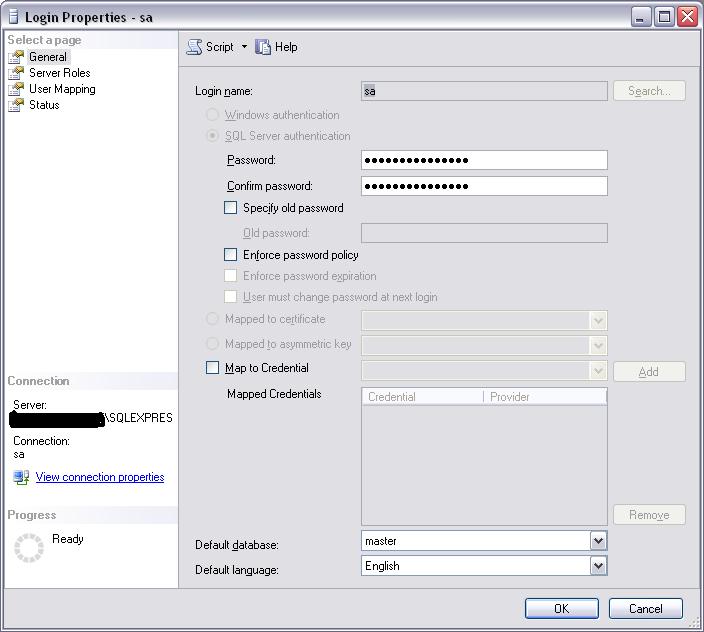Click the 'Ready' progress status text
704x632 pixels.
[68, 539]
